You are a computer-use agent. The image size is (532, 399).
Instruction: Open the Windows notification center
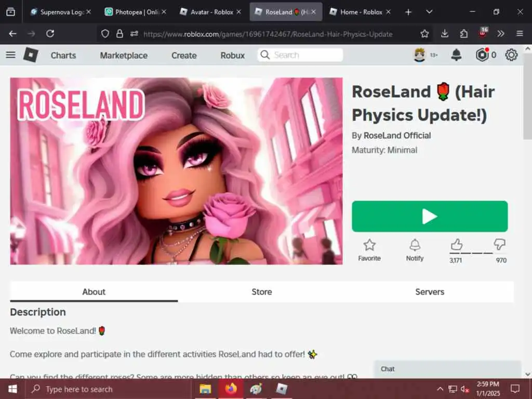click(515, 389)
